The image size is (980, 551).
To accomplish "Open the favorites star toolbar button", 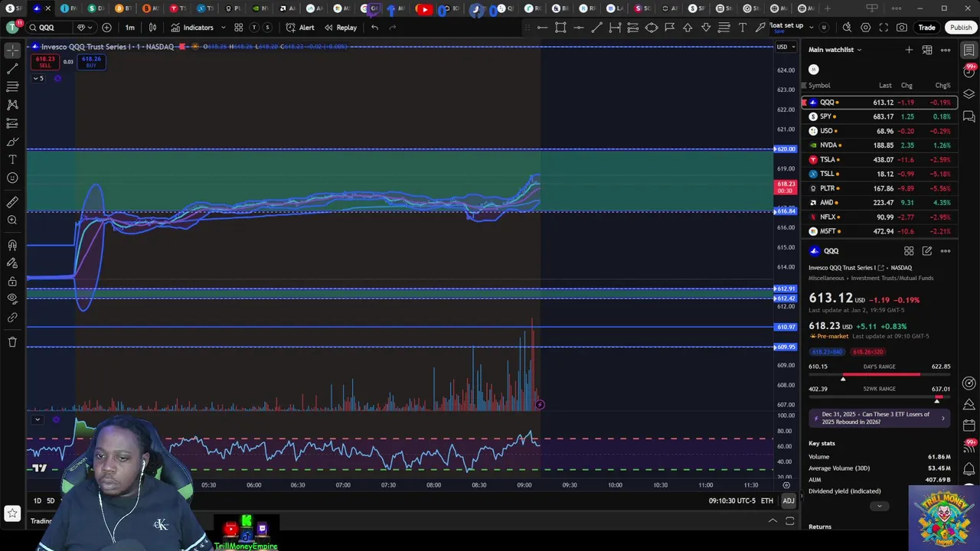I will pyautogui.click(x=12, y=514).
